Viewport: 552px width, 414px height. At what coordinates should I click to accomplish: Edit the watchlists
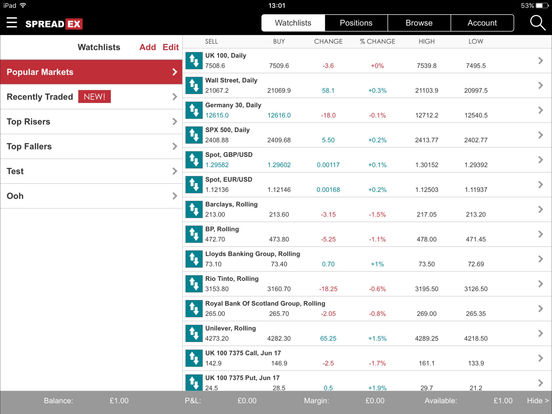171,47
